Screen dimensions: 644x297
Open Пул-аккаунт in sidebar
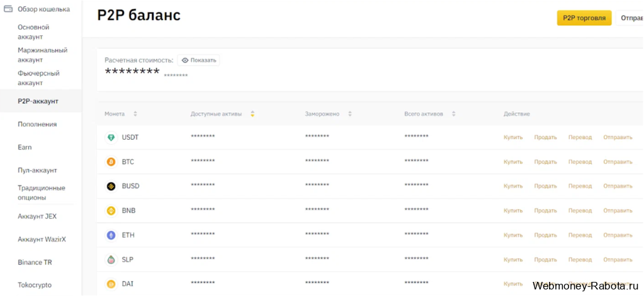tap(37, 170)
